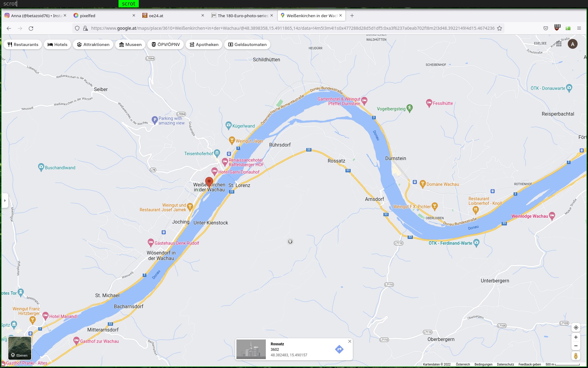This screenshot has width=588, height=368.
Task: Click the scrot entry in top bar
Action: coord(128,4)
